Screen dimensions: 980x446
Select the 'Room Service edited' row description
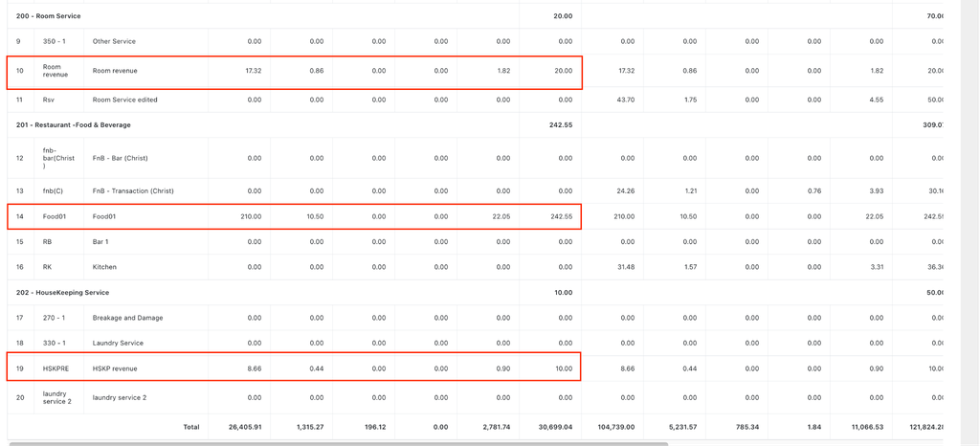point(125,100)
